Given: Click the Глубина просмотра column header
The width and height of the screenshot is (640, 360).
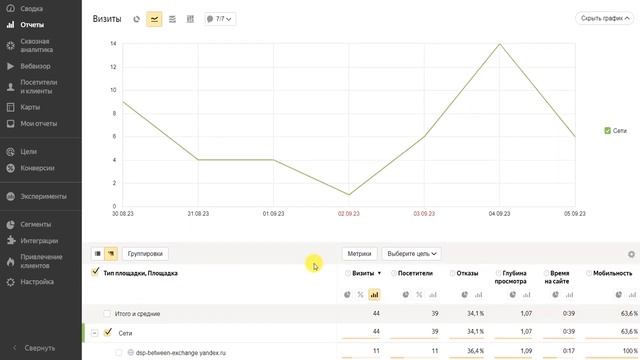Looking at the screenshot, I should pyautogui.click(x=511, y=277).
